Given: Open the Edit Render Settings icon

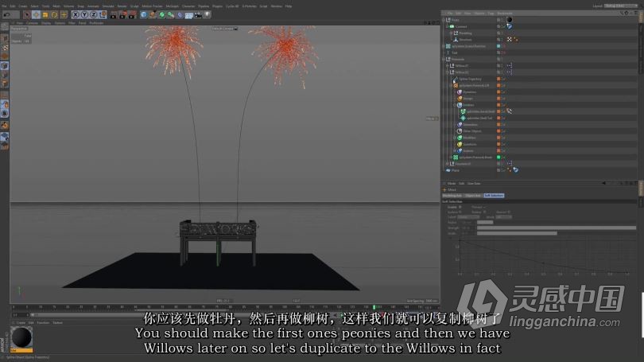Looking at the screenshot, I should pyautogui.click(x=132, y=15).
